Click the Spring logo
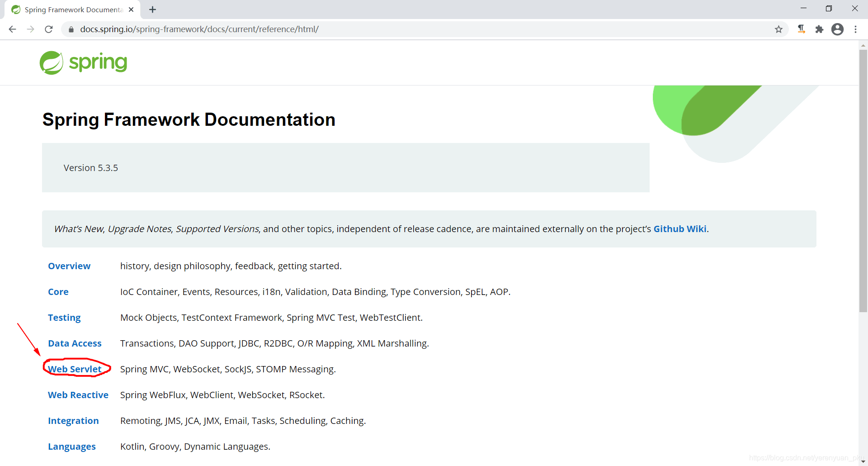 [83, 62]
